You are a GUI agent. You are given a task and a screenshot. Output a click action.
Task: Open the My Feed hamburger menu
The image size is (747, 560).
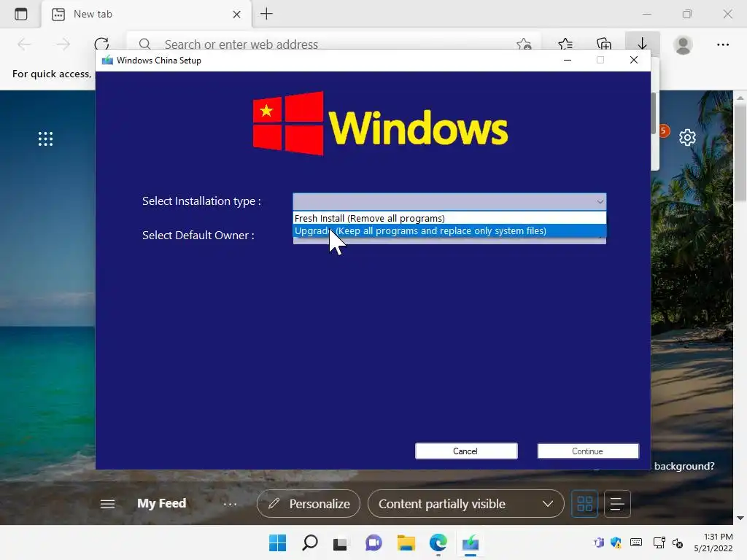coord(108,504)
